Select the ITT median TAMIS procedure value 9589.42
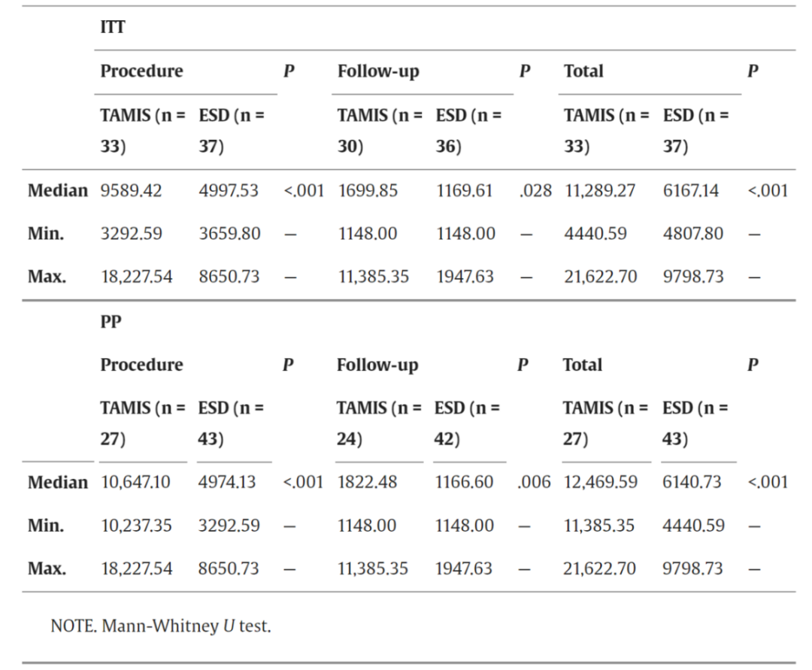This screenshot has width=812, height=670. pos(132,191)
